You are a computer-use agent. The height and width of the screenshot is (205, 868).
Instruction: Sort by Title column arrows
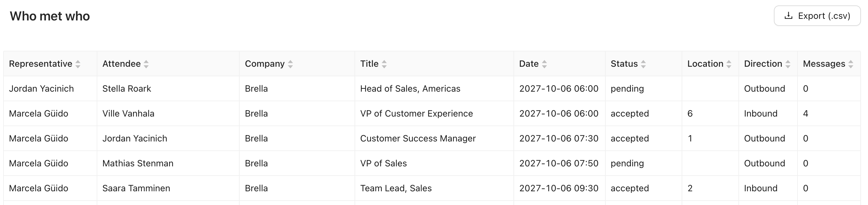(x=384, y=64)
